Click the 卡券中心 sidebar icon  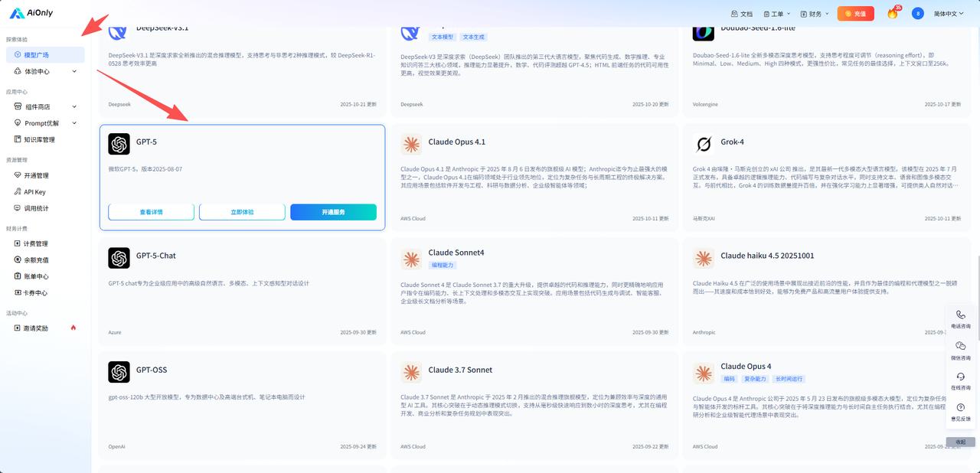pyautogui.click(x=18, y=292)
